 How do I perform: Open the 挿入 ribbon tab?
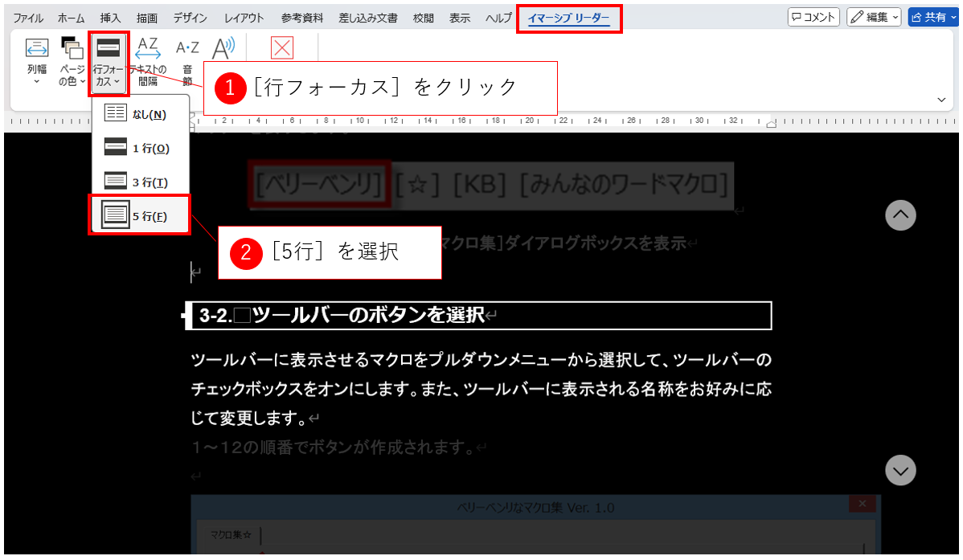coord(111,18)
